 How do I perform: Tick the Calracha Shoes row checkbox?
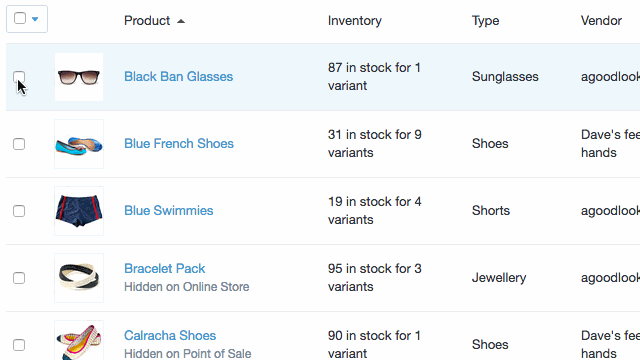19,344
